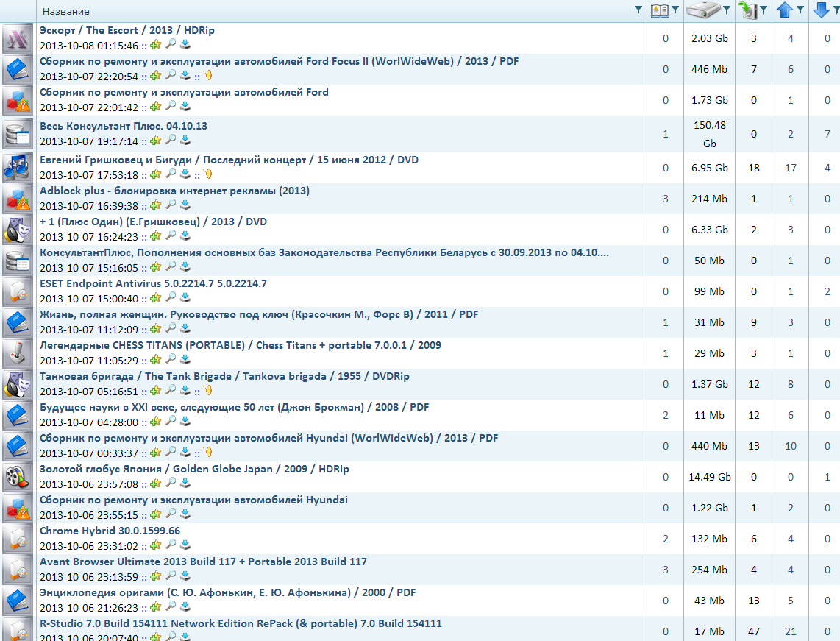
Task: Click bookmark star on Энциклопедия оригами row
Action: tap(156, 606)
